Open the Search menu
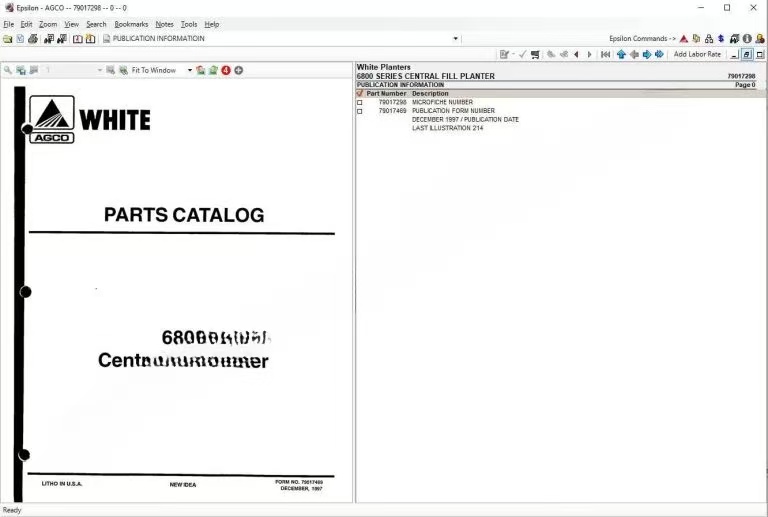Screen dimensions: 768x517 (x=96, y=24)
